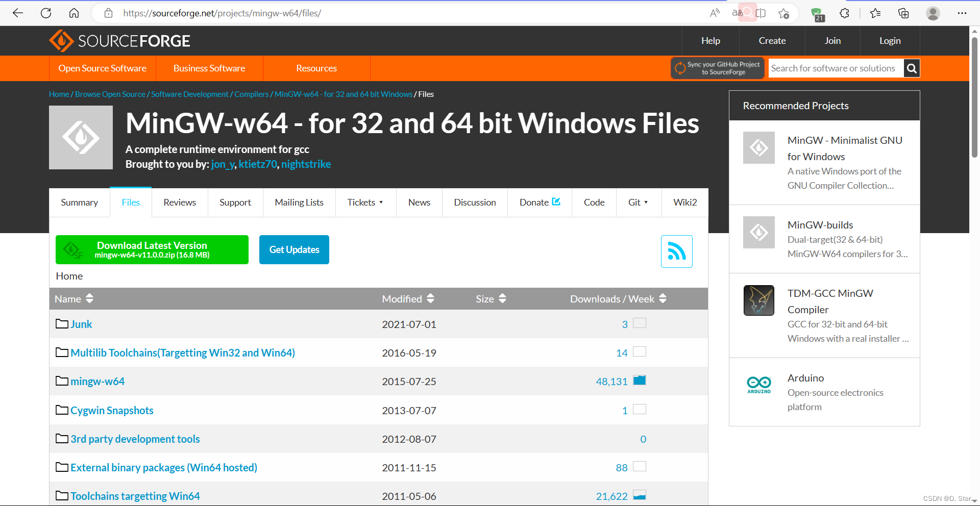Screen dimensions: 980x506
Task: Click the search magnifier button
Action: tap(912, 68)
